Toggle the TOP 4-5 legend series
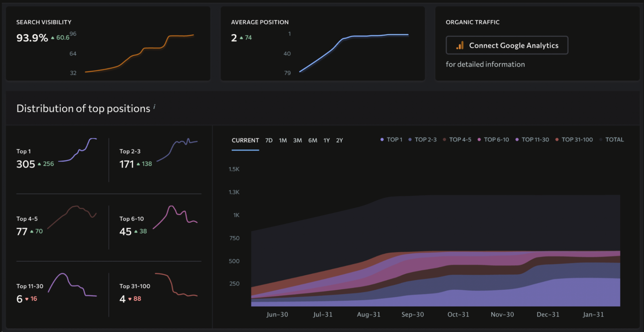 click(457, 140)
